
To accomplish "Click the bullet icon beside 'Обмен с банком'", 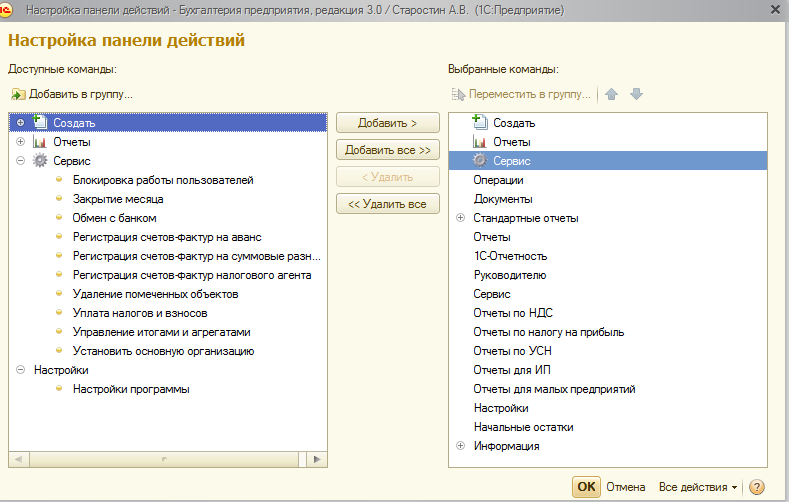I will click(59, 218).
